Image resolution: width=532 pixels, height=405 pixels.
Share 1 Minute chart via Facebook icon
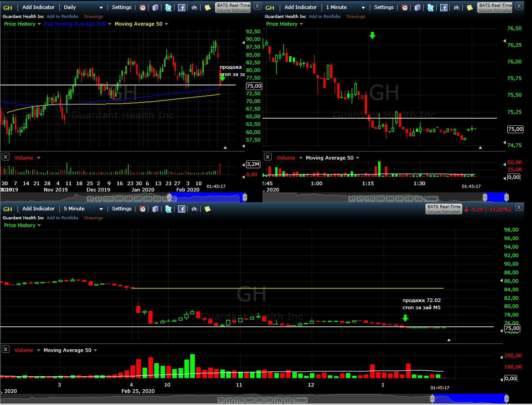(x=443, y=8)
